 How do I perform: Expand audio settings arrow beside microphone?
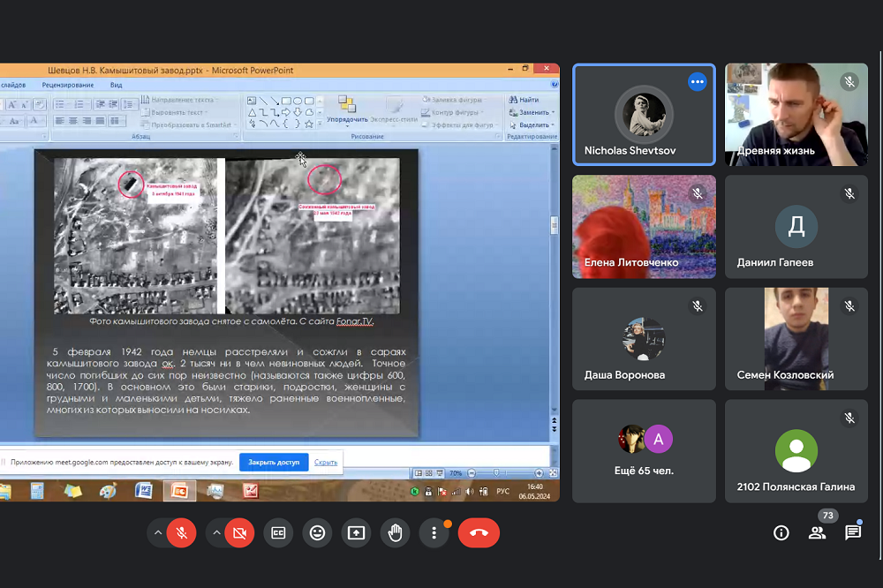click(158, 532)
